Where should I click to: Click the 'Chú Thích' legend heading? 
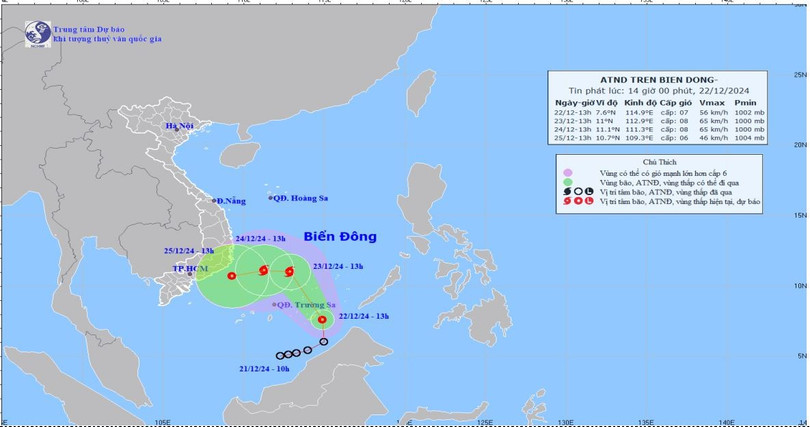pos(660,161)
